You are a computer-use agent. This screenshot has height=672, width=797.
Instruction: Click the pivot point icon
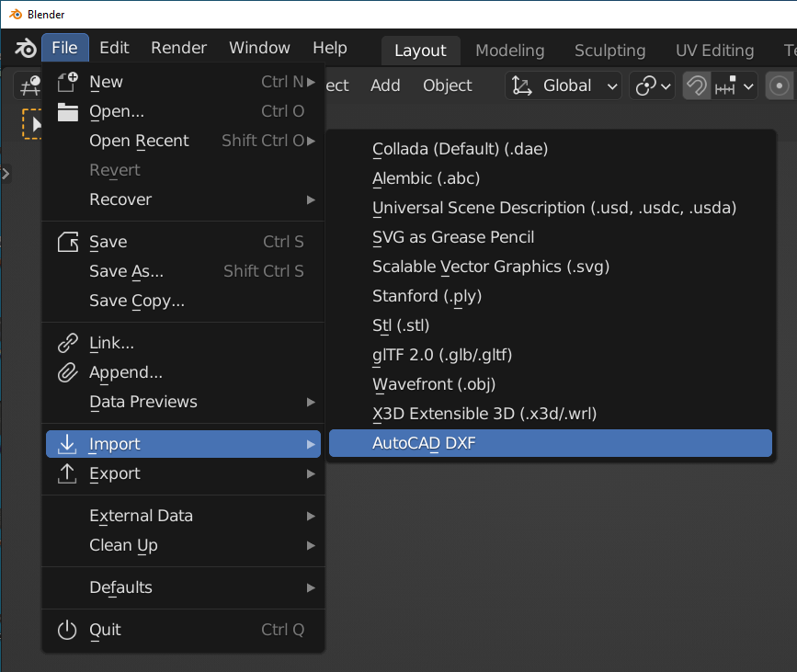pos(645,85)
